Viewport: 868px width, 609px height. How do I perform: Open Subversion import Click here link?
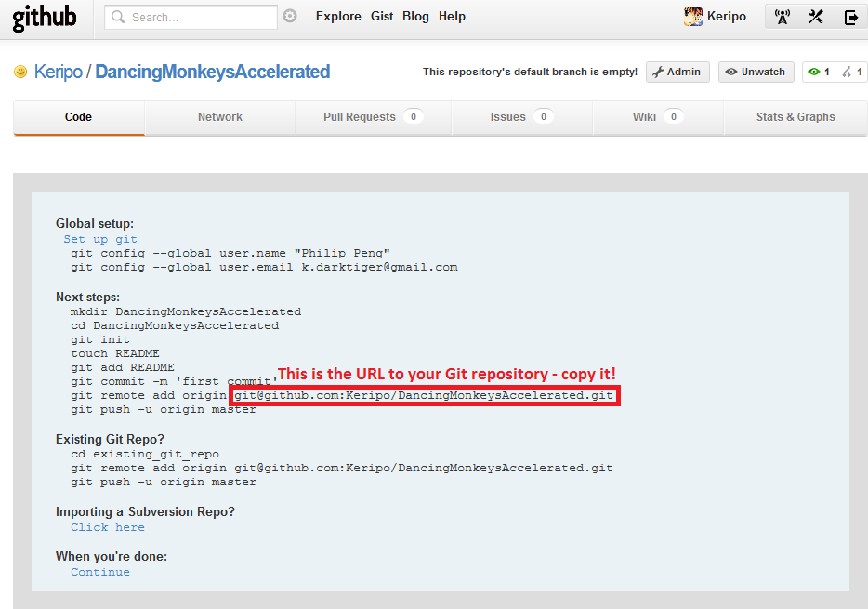(x=108, y=527)
